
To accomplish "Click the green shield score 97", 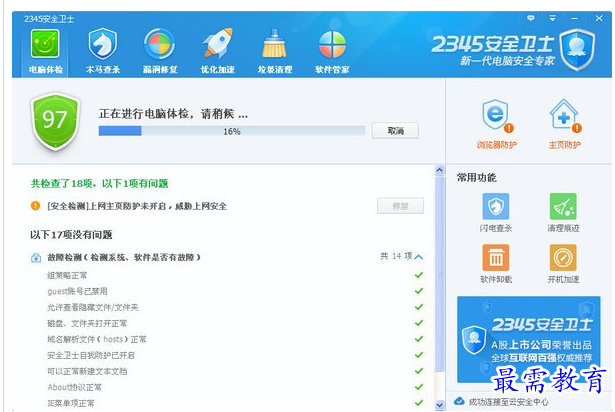I will pos(55,121).
